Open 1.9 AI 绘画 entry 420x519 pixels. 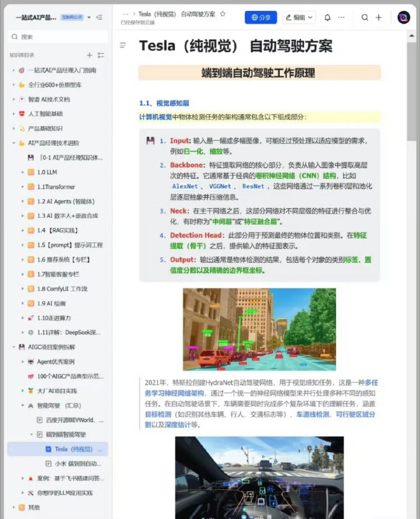(x=51, y=303)
